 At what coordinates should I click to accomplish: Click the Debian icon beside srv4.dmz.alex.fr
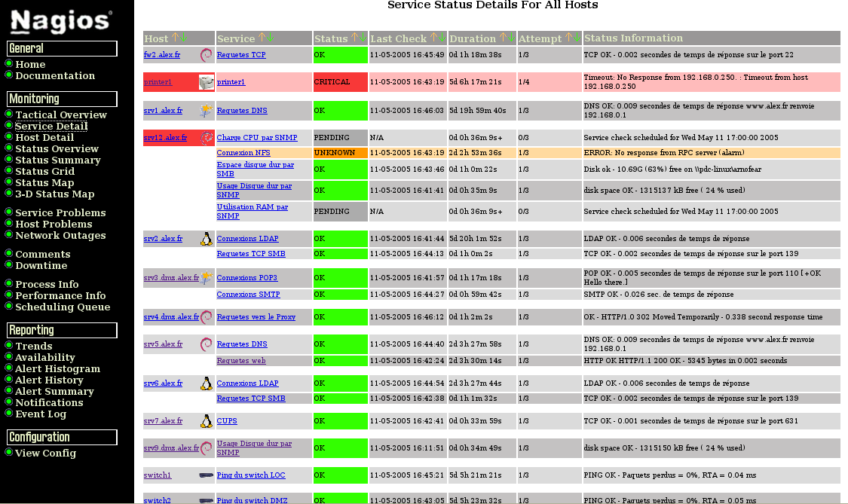206,317
